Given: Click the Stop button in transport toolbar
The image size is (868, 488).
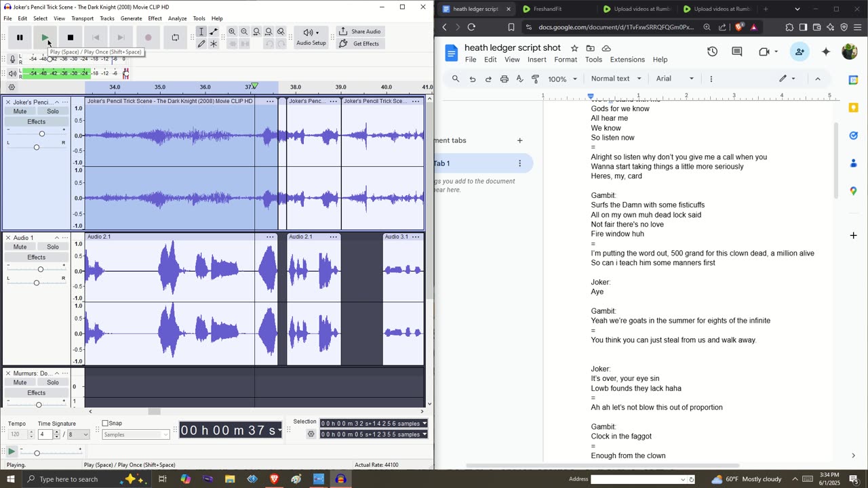Looking at the screenshot, I should [71, 37].
